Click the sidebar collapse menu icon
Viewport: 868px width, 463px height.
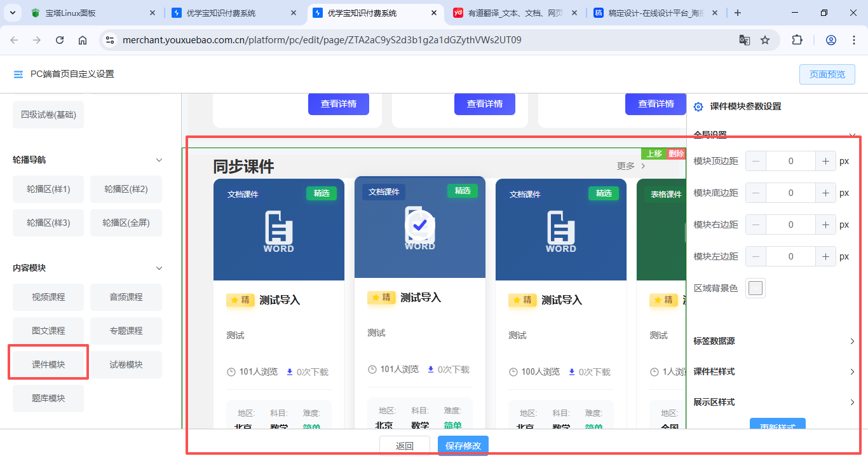(18, 74)
